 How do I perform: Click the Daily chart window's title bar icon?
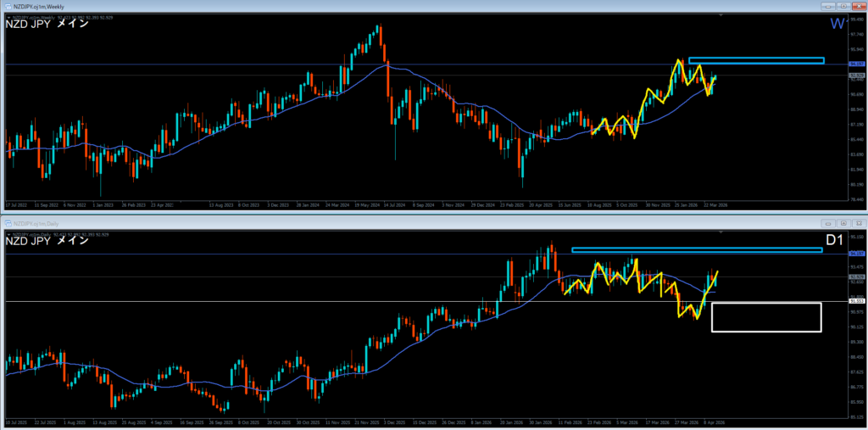coord(8,222)
